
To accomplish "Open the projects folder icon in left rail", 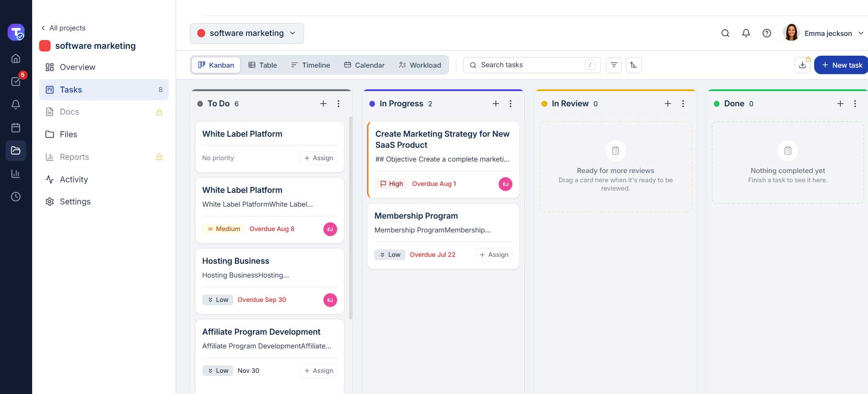I will pos(16,151).
